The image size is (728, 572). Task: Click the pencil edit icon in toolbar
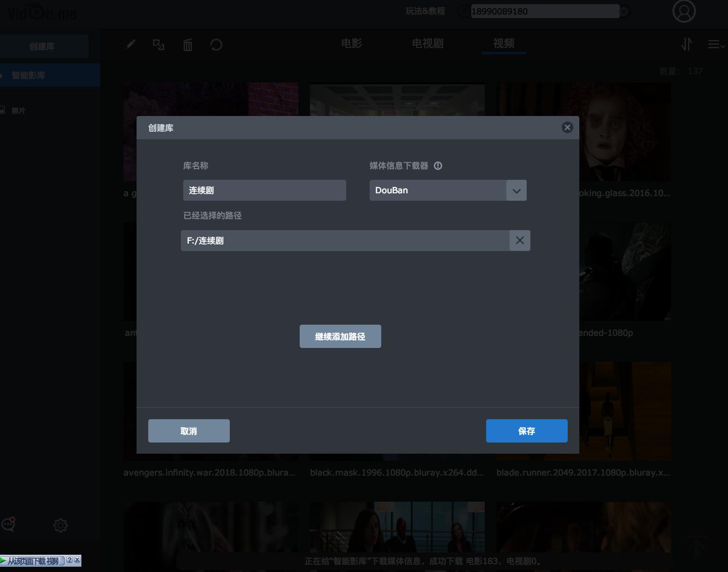(x=130, y=44)
